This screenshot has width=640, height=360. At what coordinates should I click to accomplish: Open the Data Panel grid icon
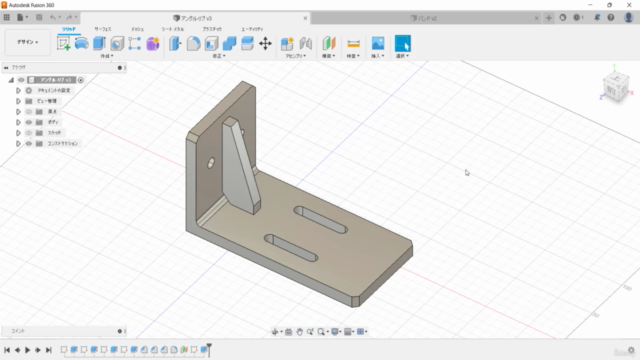(x=7, y=18)
